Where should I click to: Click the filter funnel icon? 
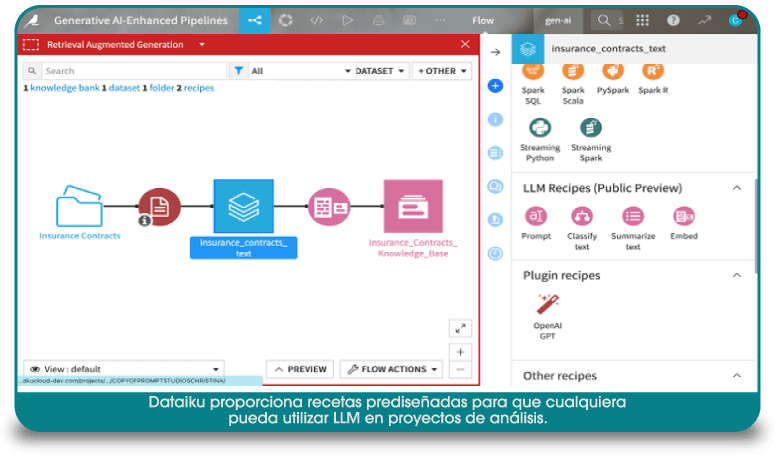coord(239,71)
